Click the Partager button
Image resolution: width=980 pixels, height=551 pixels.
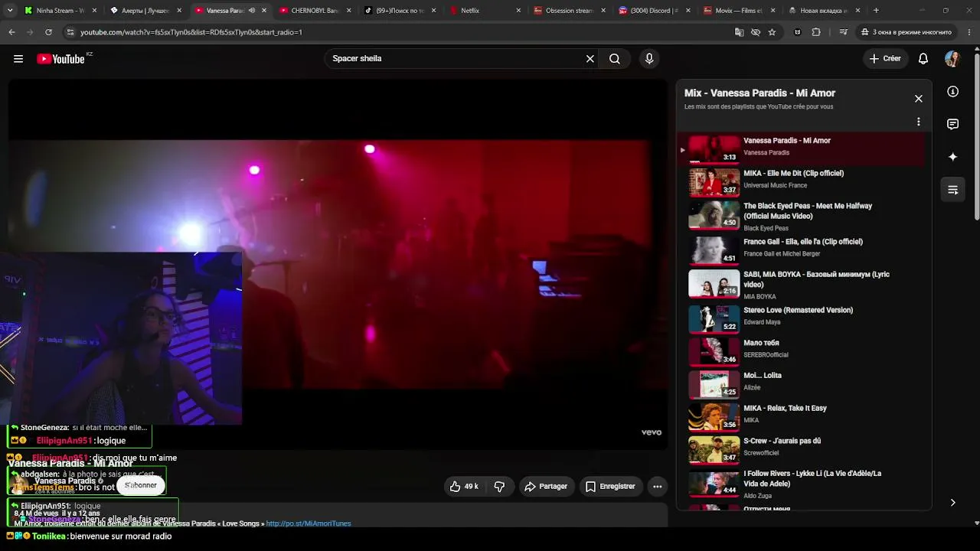tap(545, 487)
